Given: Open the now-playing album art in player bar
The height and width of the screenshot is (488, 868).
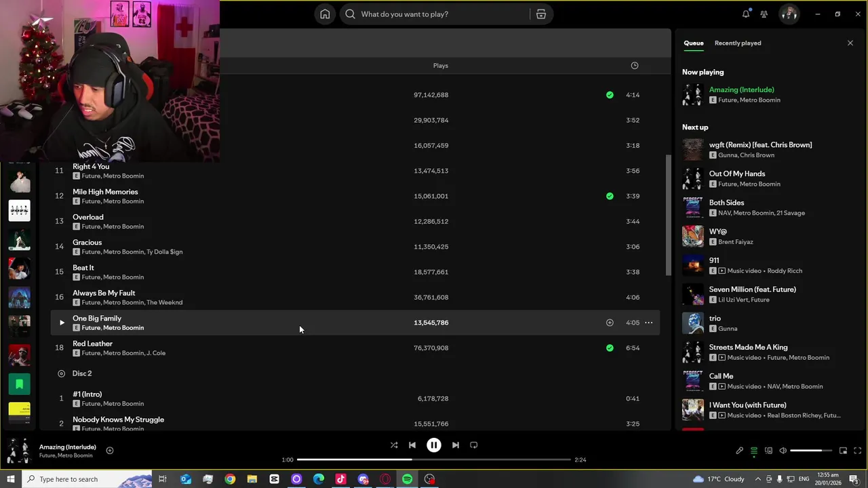Looking at the screenshot, I should coord(18,451).
